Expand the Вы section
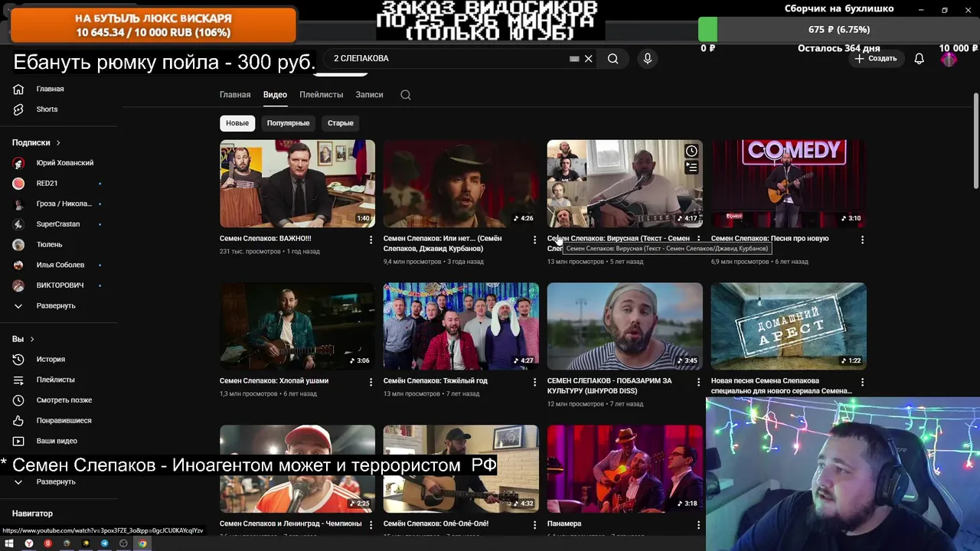This screenshot has height=551, width=980. [x=23, y=339]
